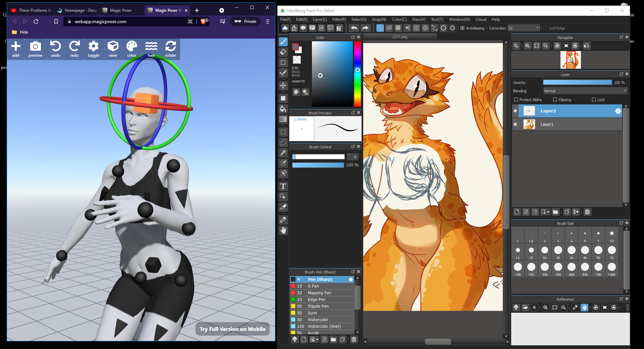This screenshot has width=644, height=349.
Task: Open Layer2 settings gear
Action: click(x=618, y=111)
